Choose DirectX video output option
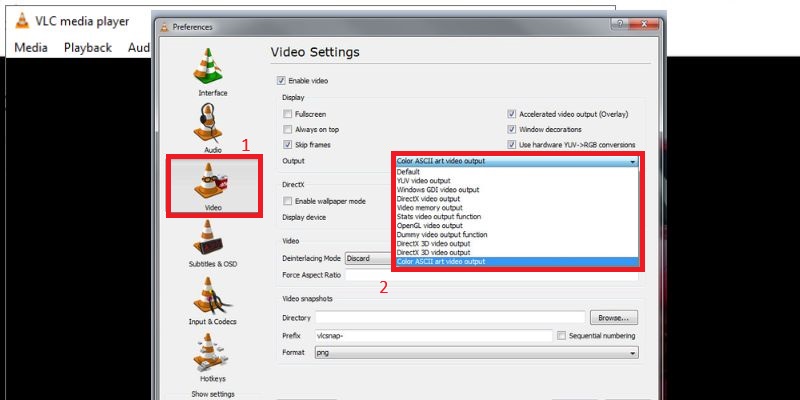The height and width of the screenshot is (400, 800). pyautogui.click(x=517, y=198)
